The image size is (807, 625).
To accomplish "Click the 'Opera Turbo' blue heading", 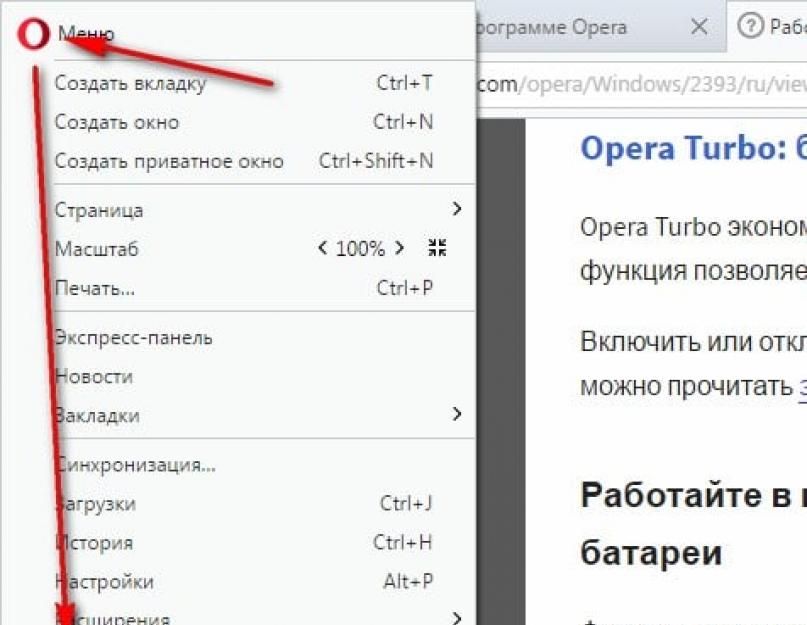I will (693, 148).
